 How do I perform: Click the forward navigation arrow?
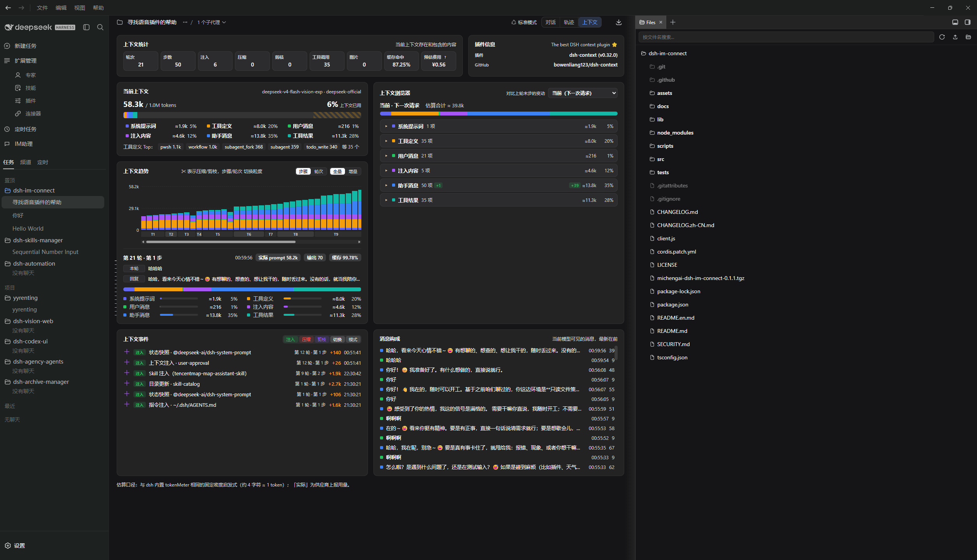pyautogui.click(x=21, y=8)
